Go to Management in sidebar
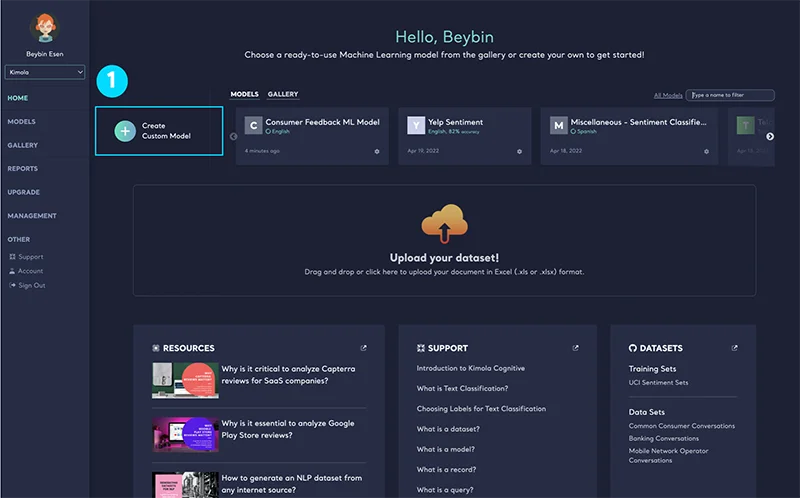This screenshot has height=498, width=800. [32, 216]
